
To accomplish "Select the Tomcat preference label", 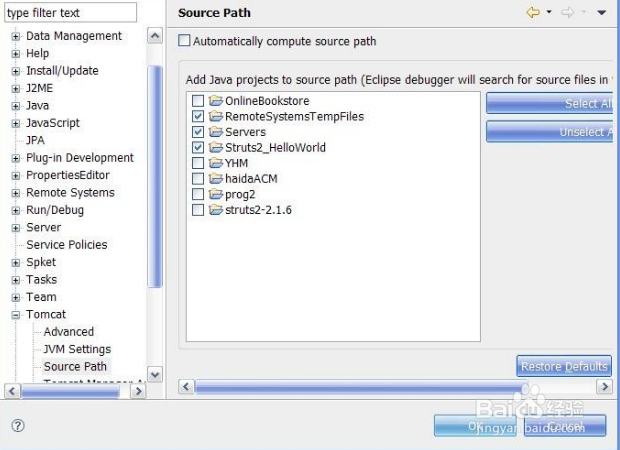I will coord(46,314).
